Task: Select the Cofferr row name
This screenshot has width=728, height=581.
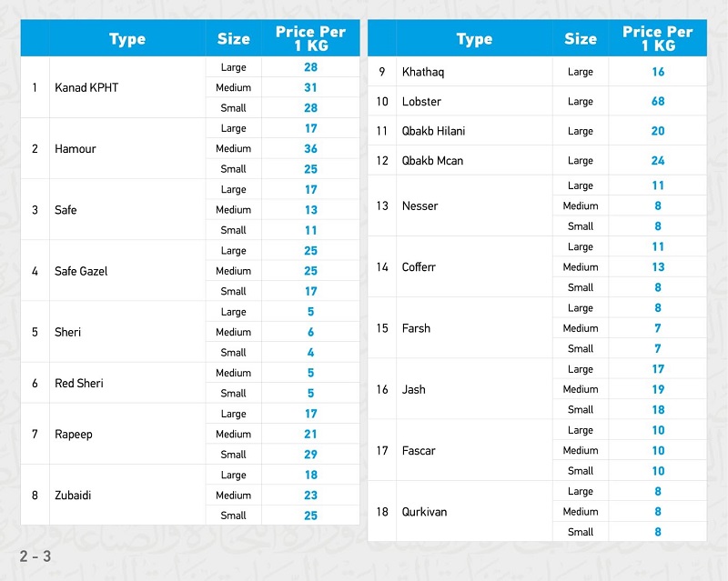Action: point(419,267)
